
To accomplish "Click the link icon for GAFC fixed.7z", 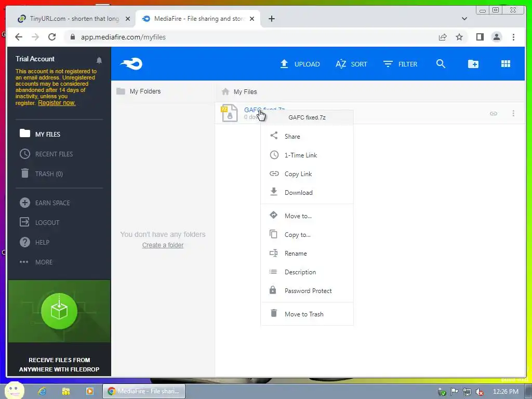I will [x=494, y=113].
